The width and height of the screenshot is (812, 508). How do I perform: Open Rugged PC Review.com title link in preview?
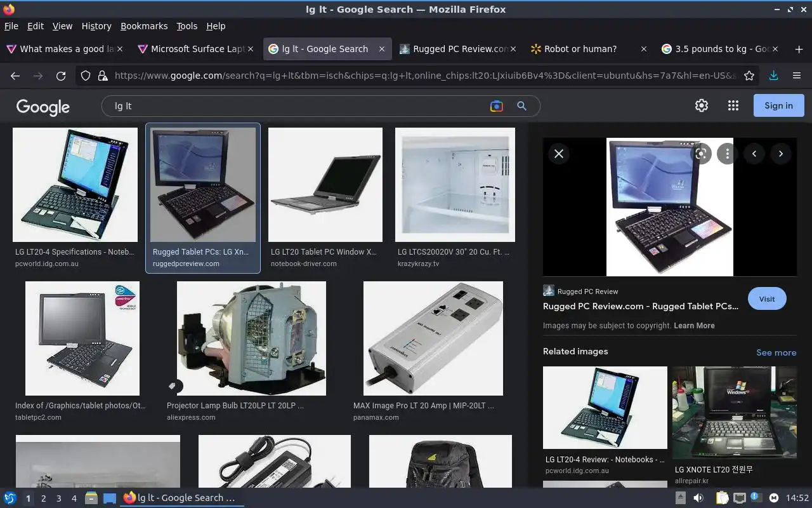click(x=641, y=306)
